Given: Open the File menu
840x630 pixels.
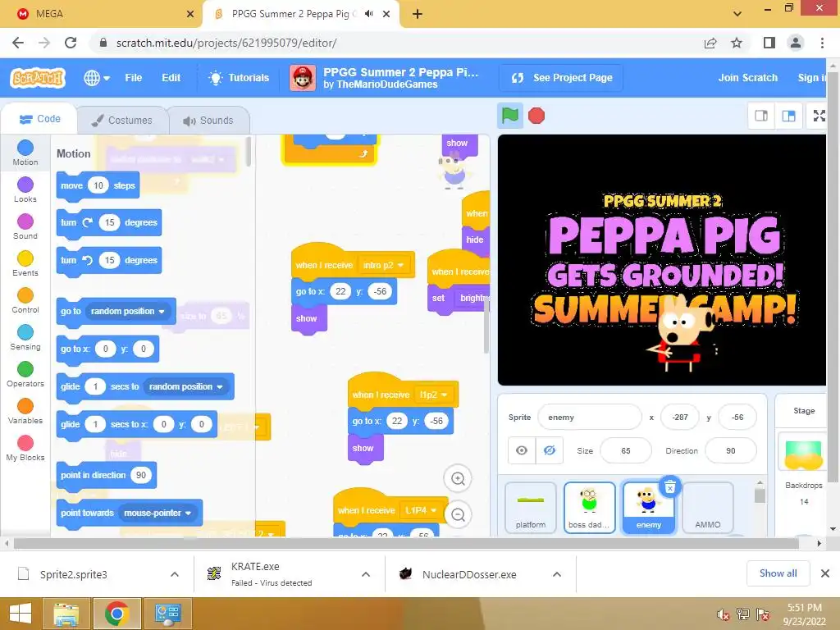Looking at the screenshot, I should (x=134, y=78).
